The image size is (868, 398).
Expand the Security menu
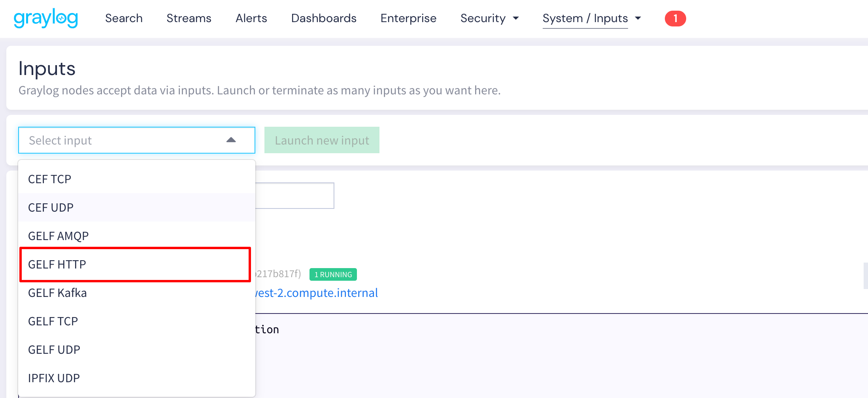coord(489,18)
